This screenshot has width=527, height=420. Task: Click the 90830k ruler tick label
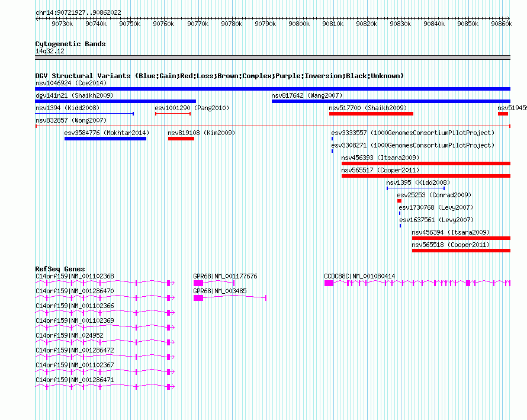(400, 24)
